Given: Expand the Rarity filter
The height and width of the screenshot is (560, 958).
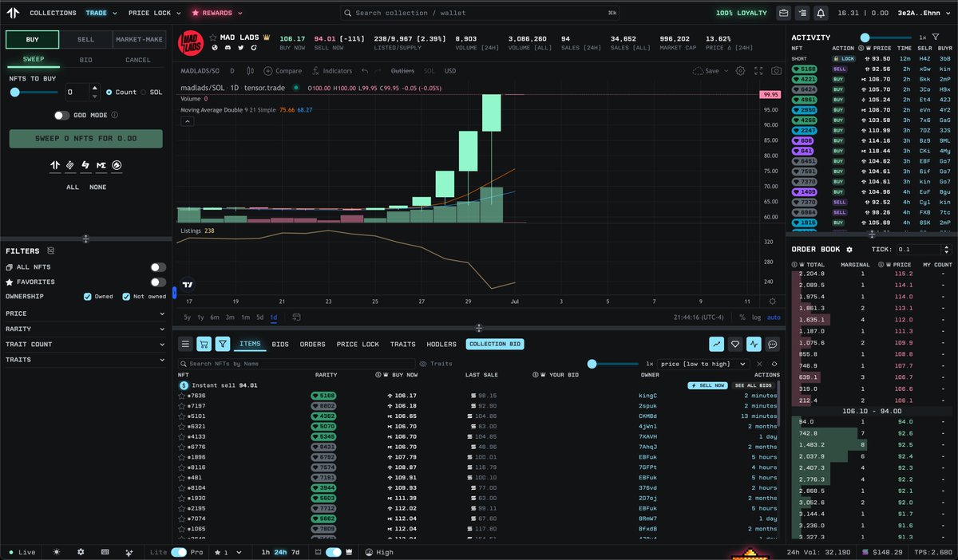Looking at the screenshot, I should (x=85, y=329).
